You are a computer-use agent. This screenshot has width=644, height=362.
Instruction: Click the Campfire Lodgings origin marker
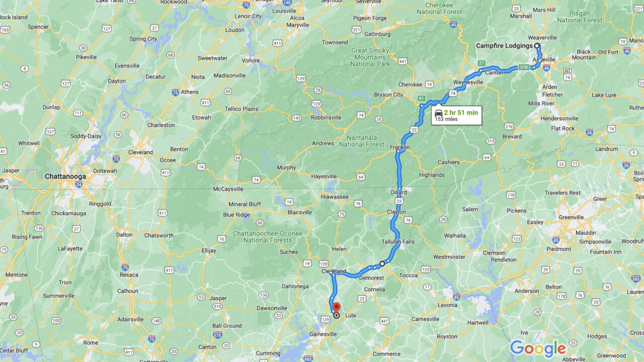tap(536, 46)
